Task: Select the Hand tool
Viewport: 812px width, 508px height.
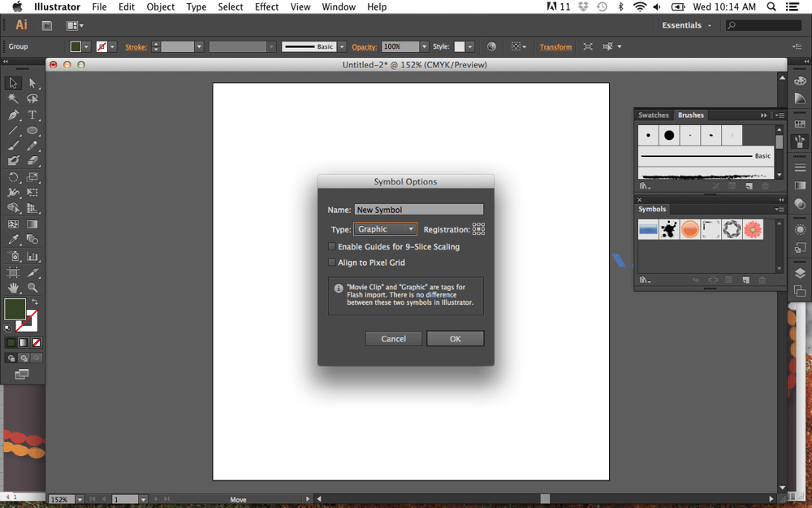Action: [13, 287]
